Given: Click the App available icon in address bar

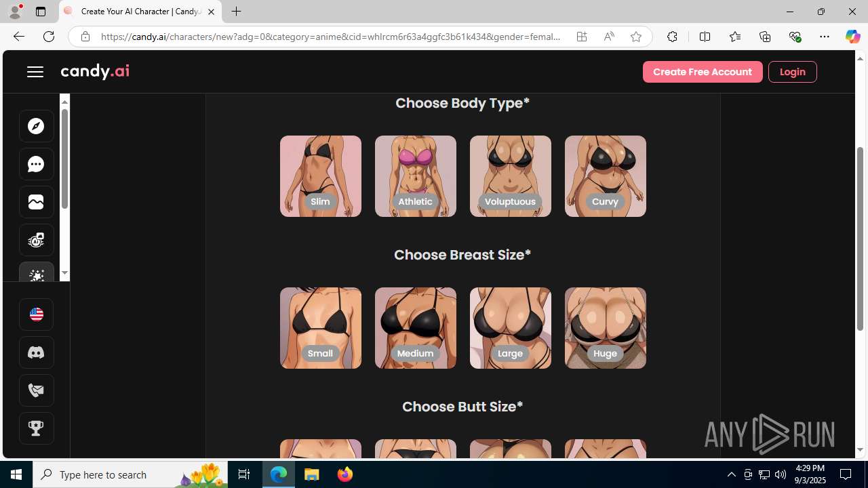Looking at the screenshot, I should pyautogui.click(x=582, y=37).
